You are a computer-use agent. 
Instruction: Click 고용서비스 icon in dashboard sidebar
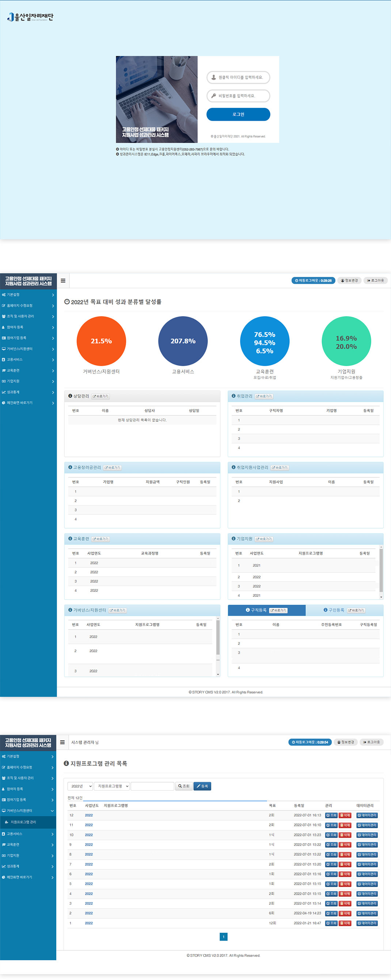(x=3, y=360)
